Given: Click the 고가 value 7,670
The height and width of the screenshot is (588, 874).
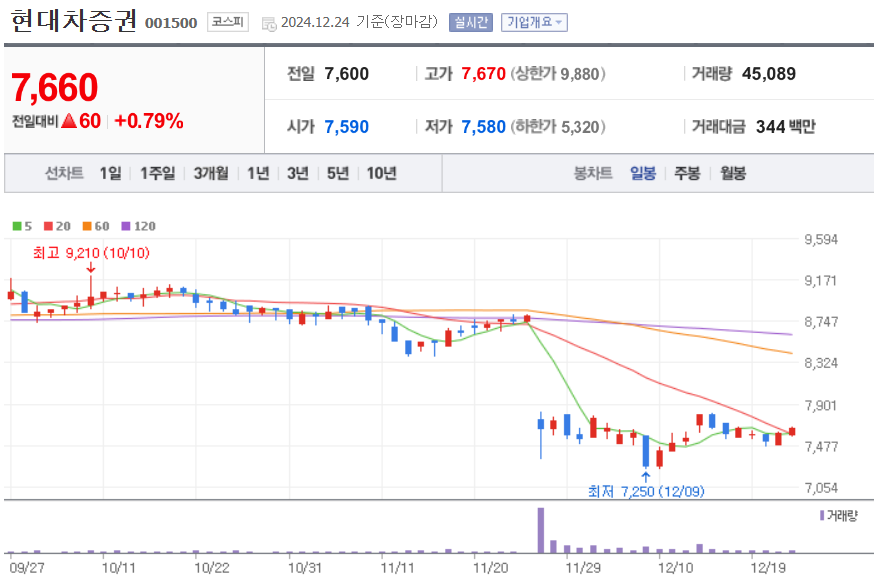Looking at the screenshot, I should tap(483, 74).
